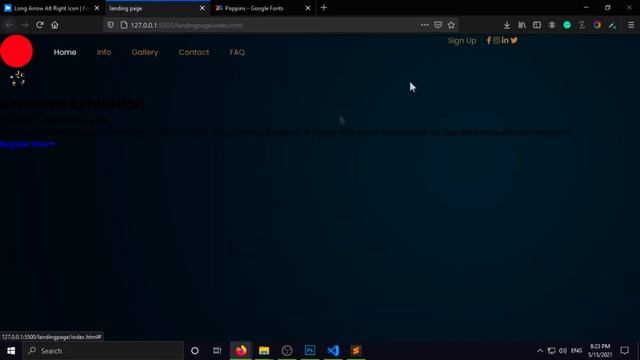This screenshot has height=360, width=640.
Task: Click the ENG language indicator
Action: tap(576, 351)
